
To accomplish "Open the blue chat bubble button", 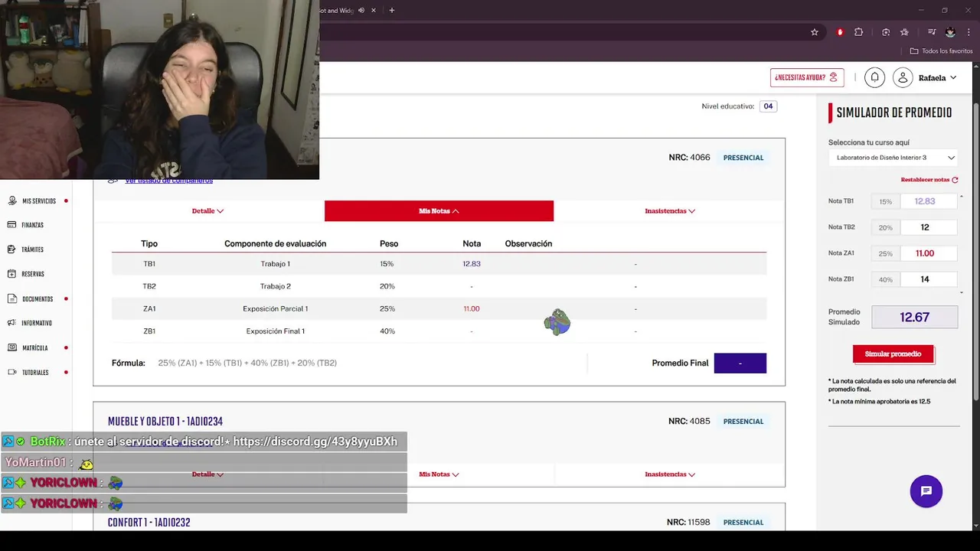I will tap(926, 491).
